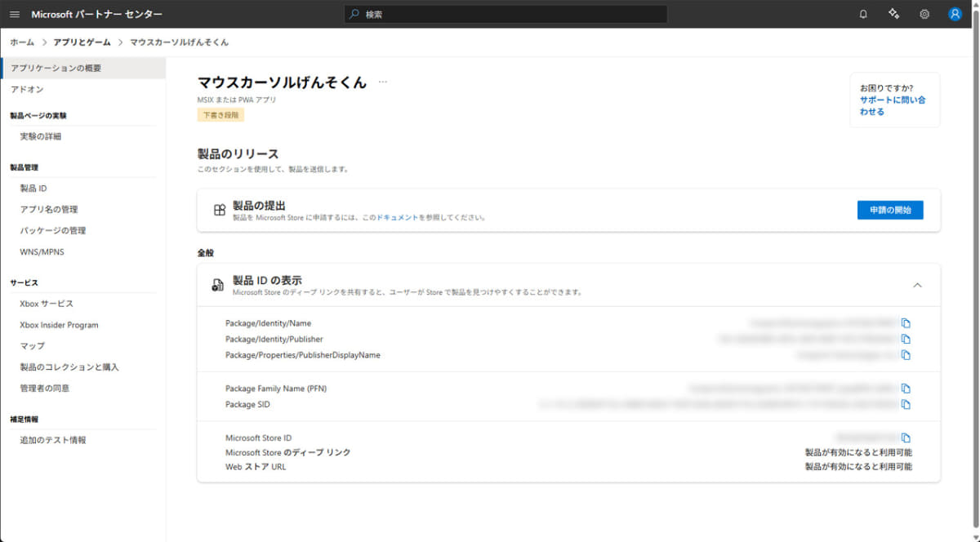Collapse the 製品 ID の表示 section
This screenshot has width=980, height=542.
coord(917,285)
